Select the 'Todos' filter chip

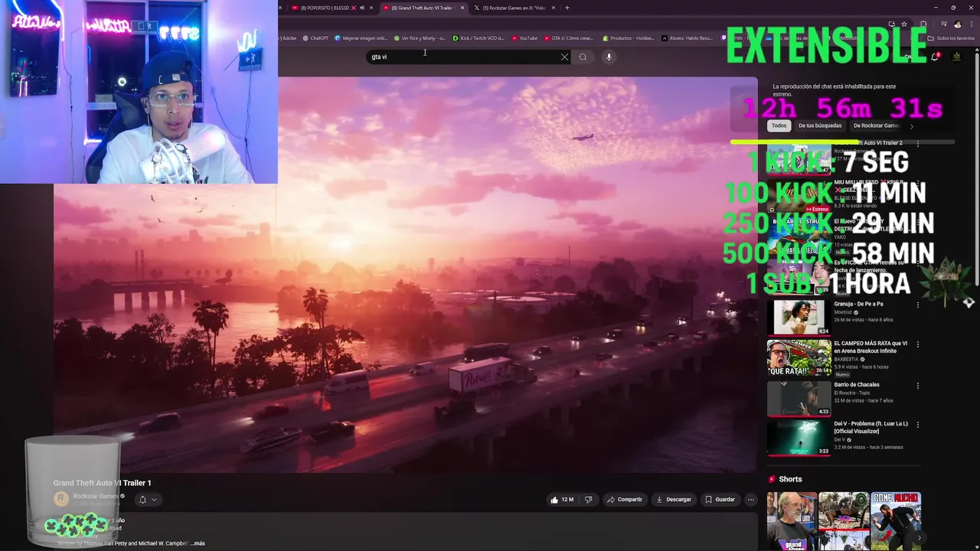coord(779,126)
